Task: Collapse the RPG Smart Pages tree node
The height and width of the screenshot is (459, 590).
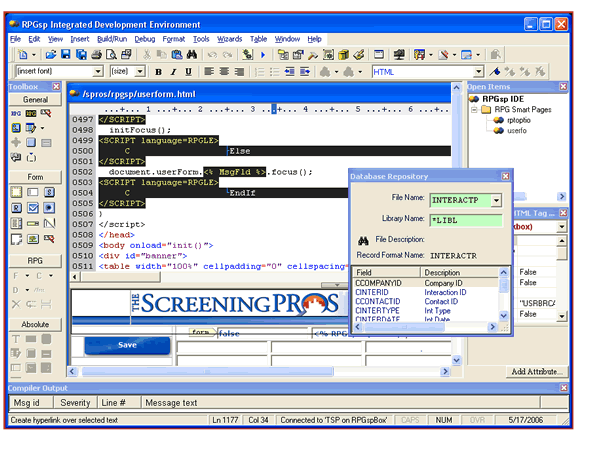Action: [474, 110]
